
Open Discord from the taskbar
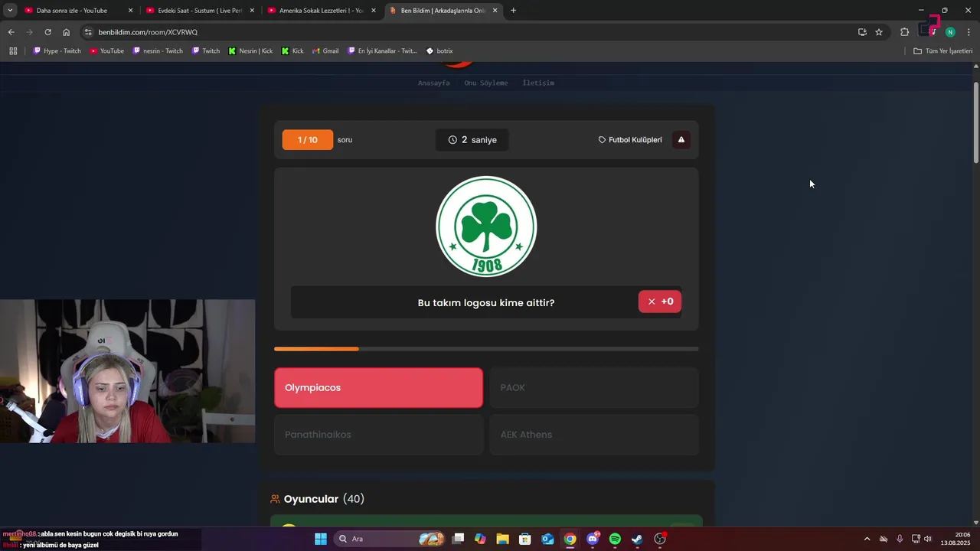(593, 539)
